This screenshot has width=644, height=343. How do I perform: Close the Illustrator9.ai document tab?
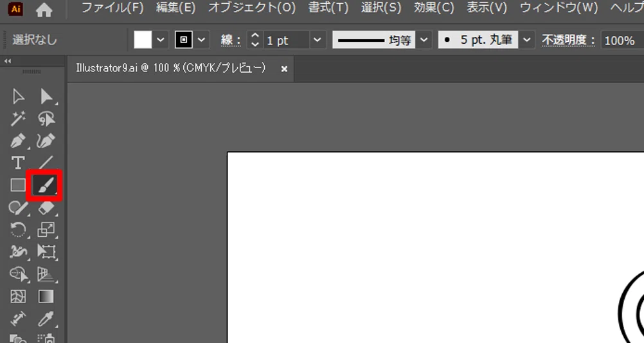click(284, 69)
